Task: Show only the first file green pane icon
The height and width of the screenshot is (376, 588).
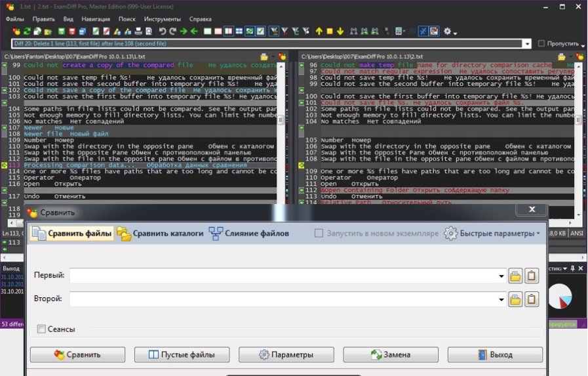Action: tap(207, 31)
